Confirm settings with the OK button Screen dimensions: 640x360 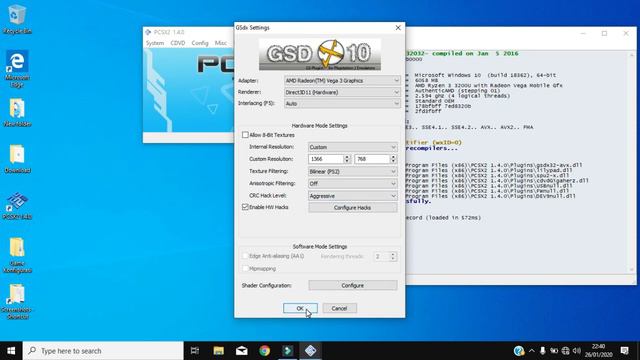pos(300,308)
